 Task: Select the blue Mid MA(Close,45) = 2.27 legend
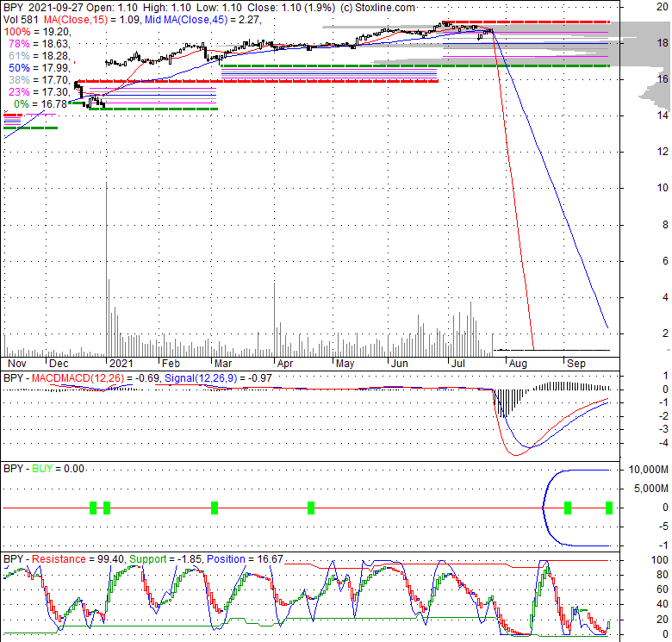tap(202, 20)
